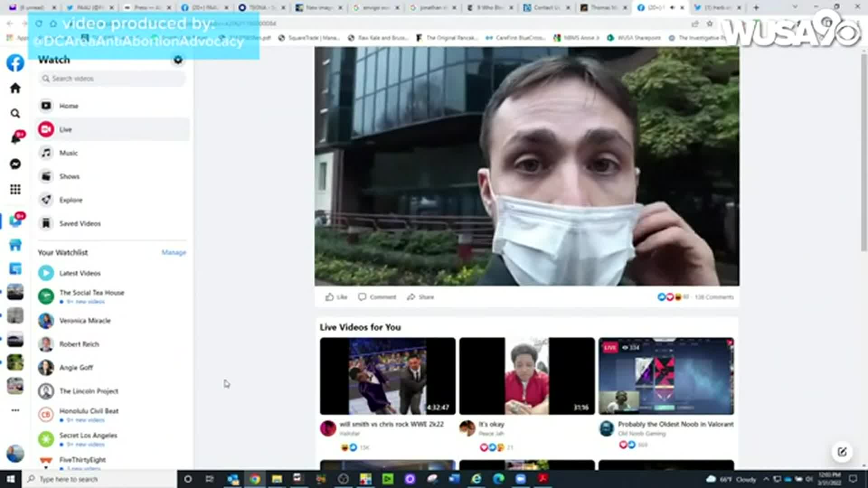Click the page's vertical scrollbar
Image resolution: width=868 pixels, height=488 pixels.
click(863, 154)
